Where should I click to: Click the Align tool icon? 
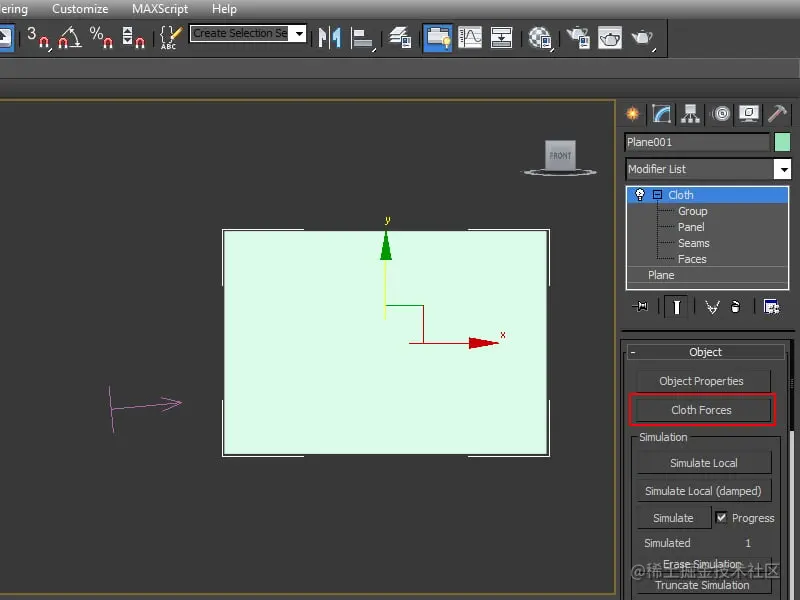pyautogui.click(x=363, y=38)
